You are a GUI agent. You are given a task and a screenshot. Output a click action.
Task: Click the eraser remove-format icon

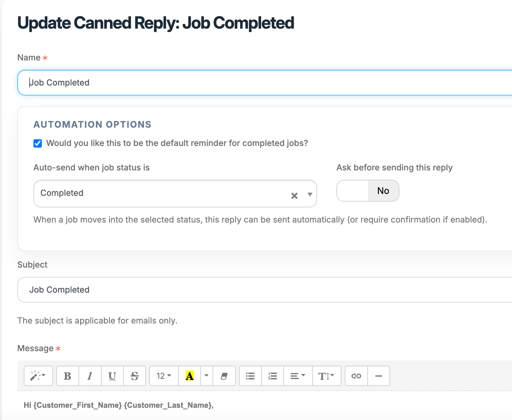tap(224, 376)
